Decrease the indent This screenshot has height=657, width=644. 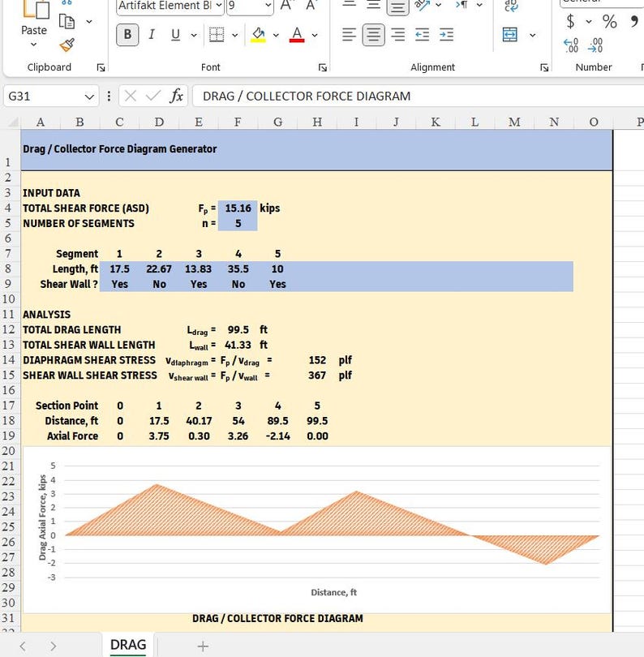[422, 34]
